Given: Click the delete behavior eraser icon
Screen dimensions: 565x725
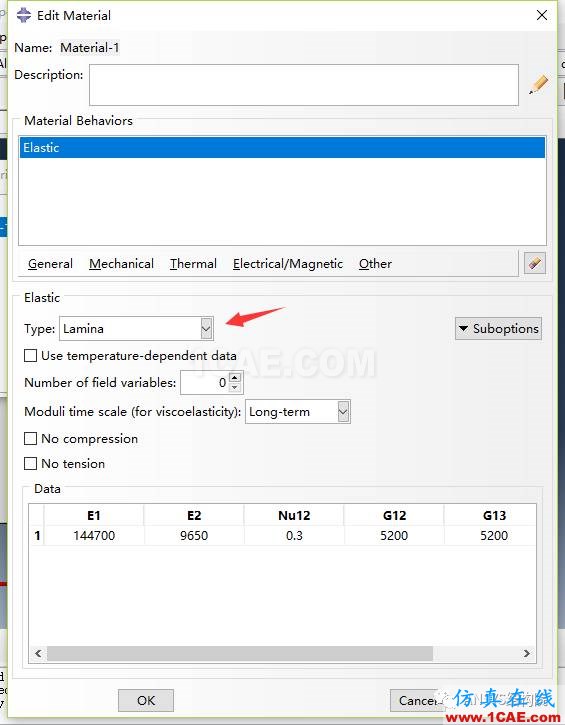Looking at the screenshot, I should (535, 264).
